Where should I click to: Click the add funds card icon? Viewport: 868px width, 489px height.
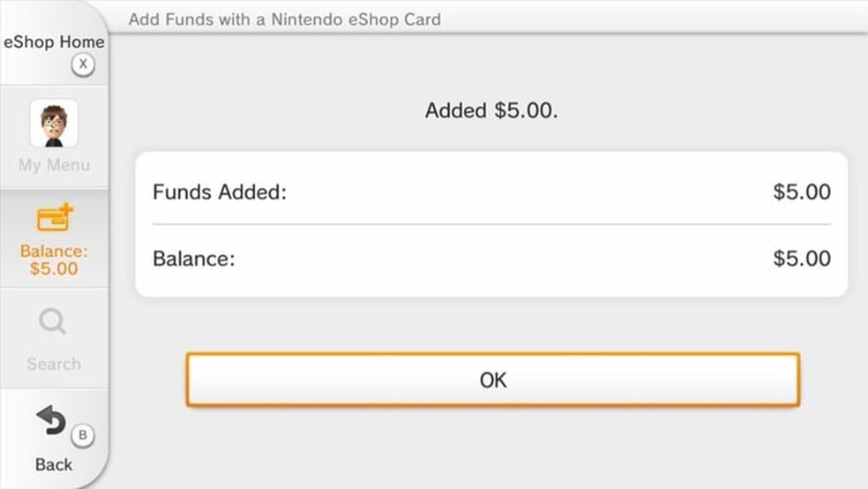pos(54,219)
